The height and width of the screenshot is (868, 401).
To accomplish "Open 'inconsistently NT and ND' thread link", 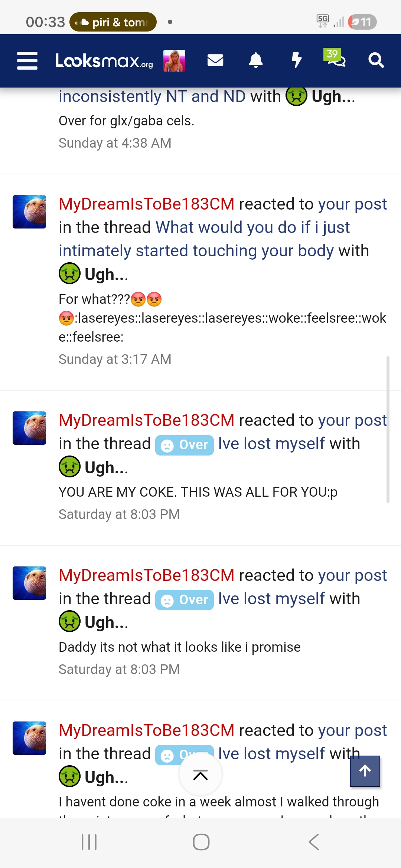I will [x=152, y=96].
